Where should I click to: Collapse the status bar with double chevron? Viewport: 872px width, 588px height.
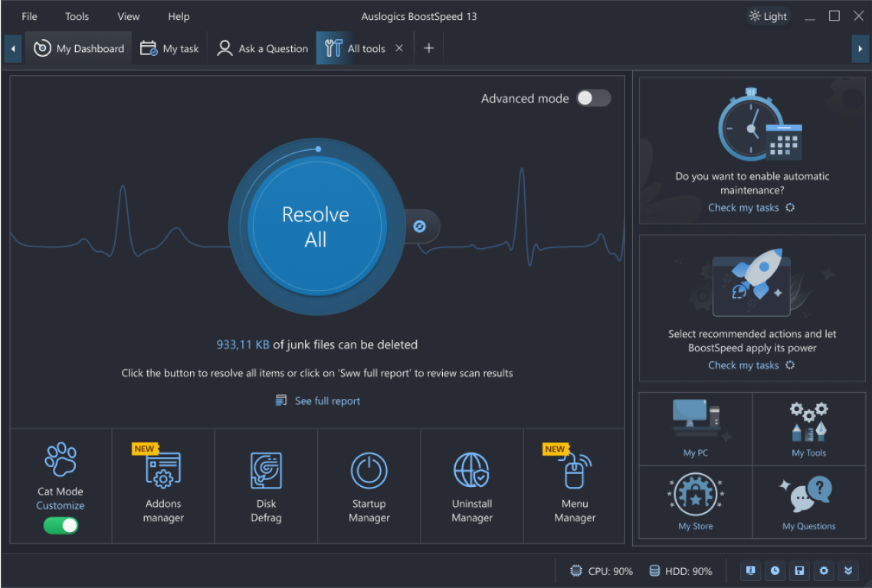point(847,570)
